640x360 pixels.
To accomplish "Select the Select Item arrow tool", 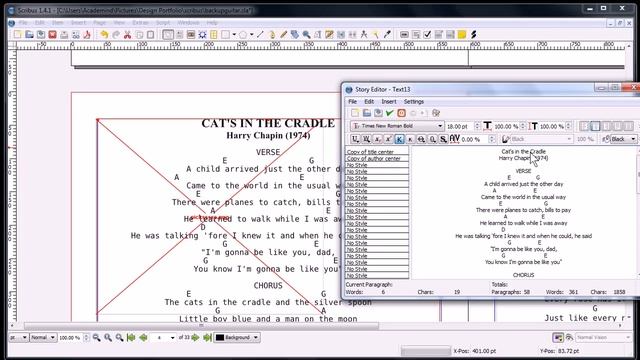I will pyautogui.click(x=168, y=35).
